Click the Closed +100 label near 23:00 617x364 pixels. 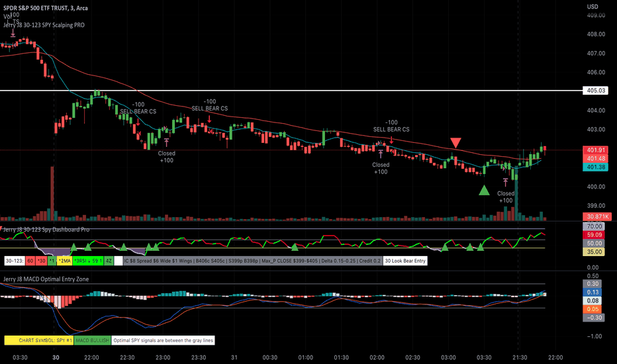[166, 157]
